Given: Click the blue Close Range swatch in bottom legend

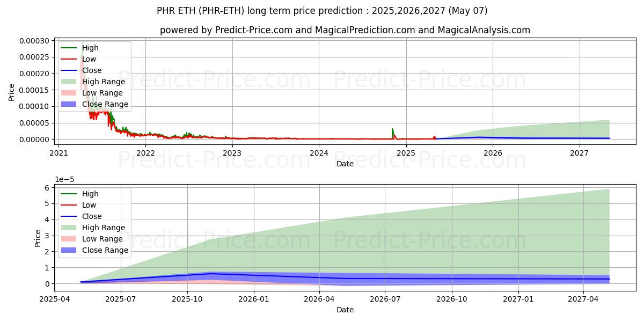Looking at the screenshot, I should tap(69, 250).
